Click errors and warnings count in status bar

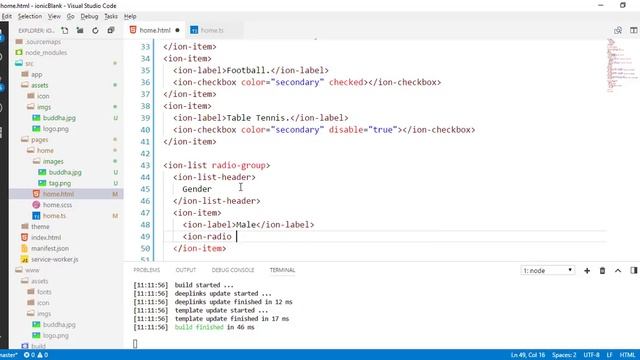tap(36, 355)
